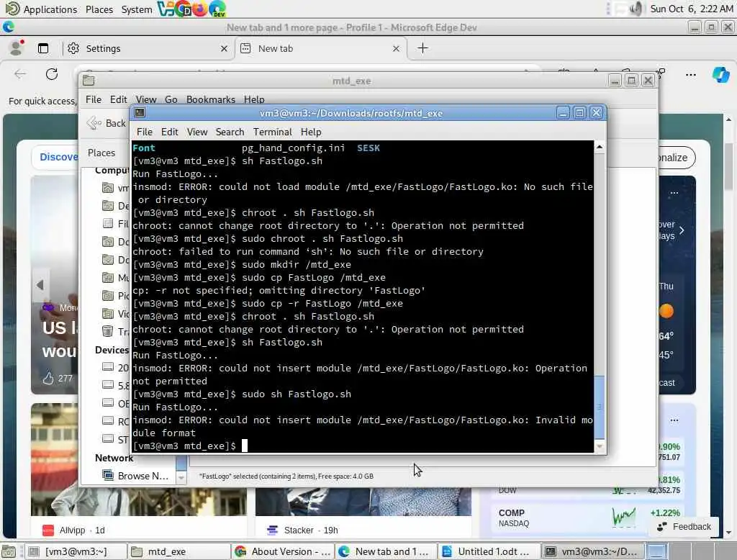Screen dimensions: 737x560
Task: Click terminal scrollbar up arrow
Action: [600, 147]
